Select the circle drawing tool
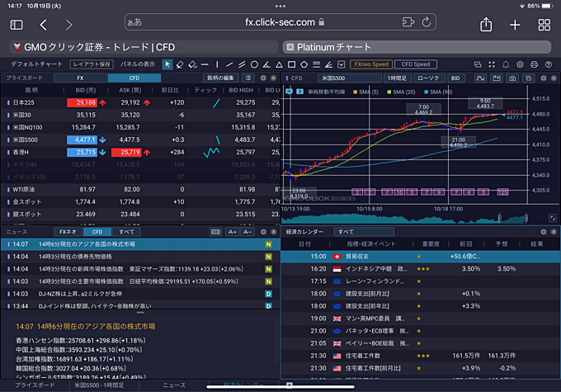Screen dimensions: 561x392 coord(254,64)
